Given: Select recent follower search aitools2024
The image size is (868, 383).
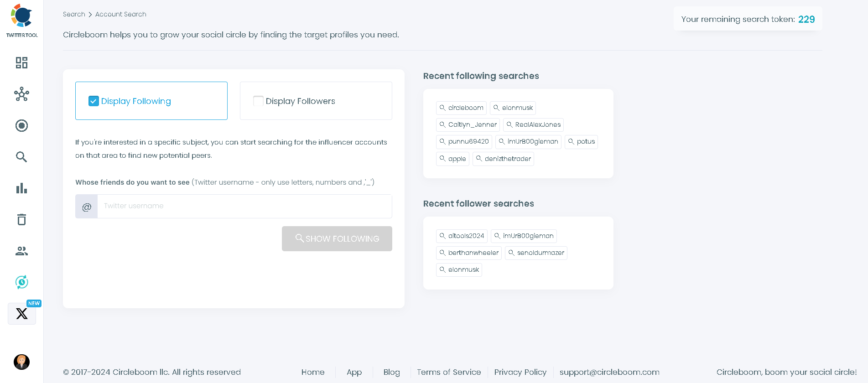Looking at the screenshot, I should (x=462, y=236).
